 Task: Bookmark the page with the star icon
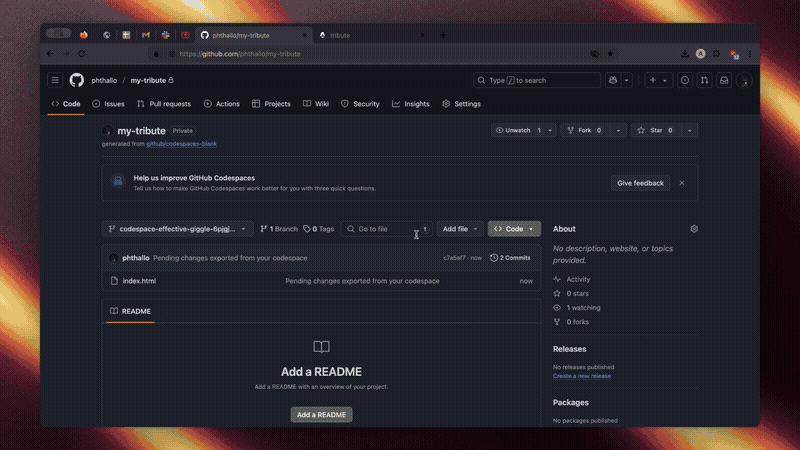coord(610,54)
